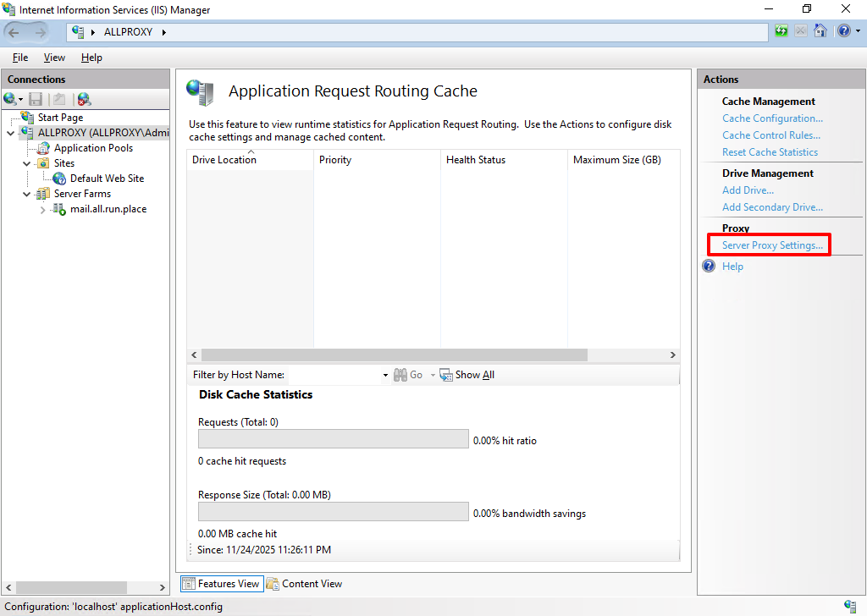Collapse the Server Farms node
Viewport: 867px width, 616px height.
(26, 195)
